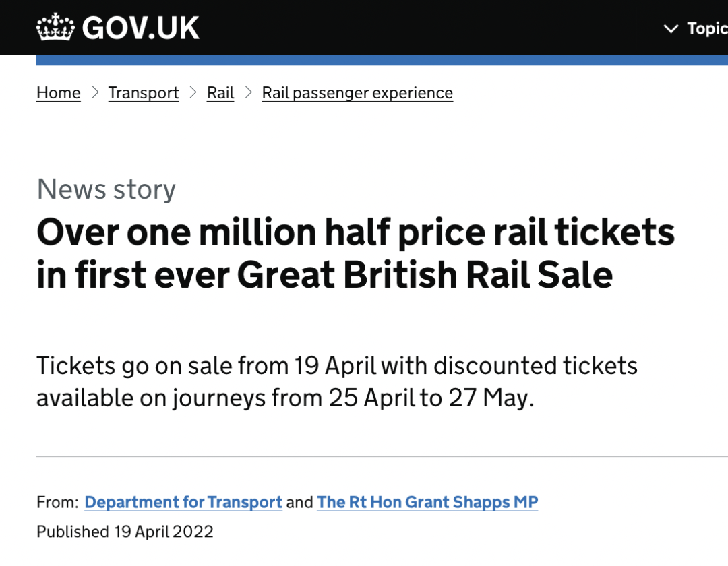Open the Department for Transport link
Screen dimensions: 728x566
click(x=183, y=502)
